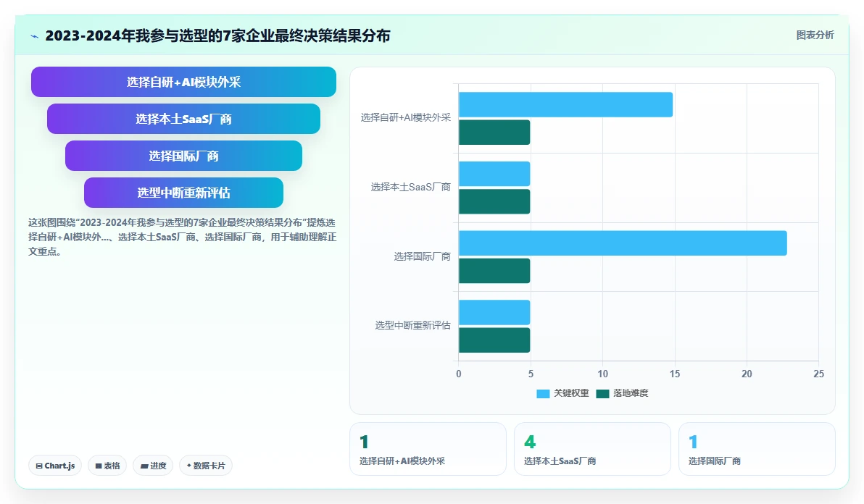This screenshot has height=504, width=864.
Task: Open the data card showing 1 选择自研+AI模块外采
Action: pos(428,449)
